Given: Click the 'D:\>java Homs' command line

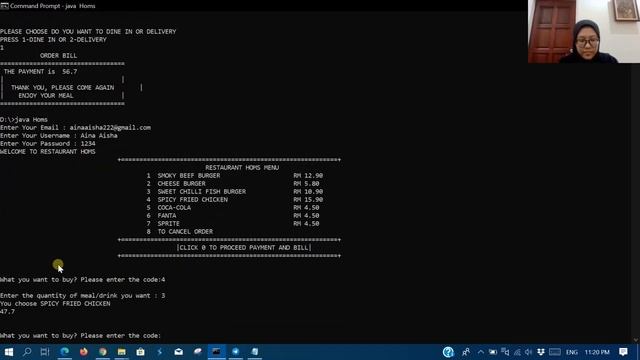Looking at the screenshot, I should click(24, 120).
